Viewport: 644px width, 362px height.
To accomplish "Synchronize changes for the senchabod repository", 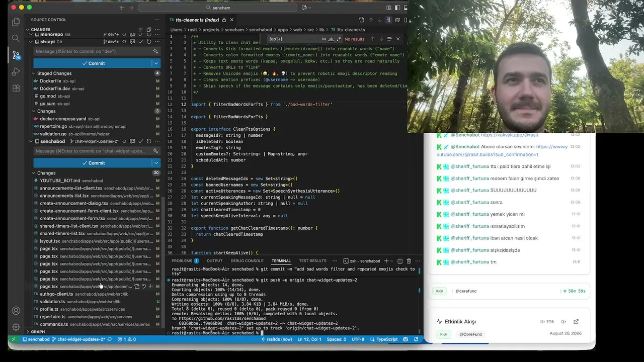I will point(124,141).
